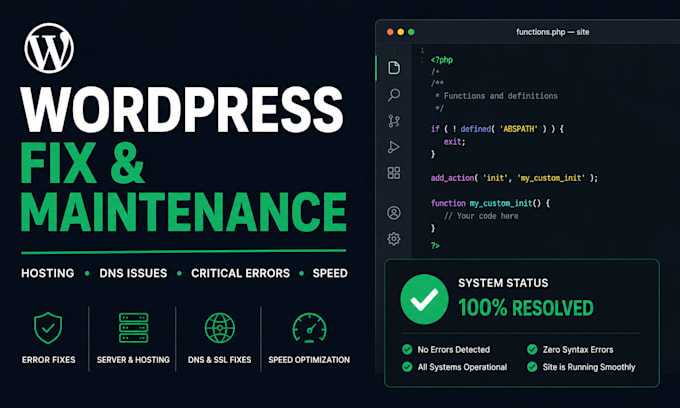Click the No Errors Detected text
Viewport: 680px width, 408px height.
[454, 349]
